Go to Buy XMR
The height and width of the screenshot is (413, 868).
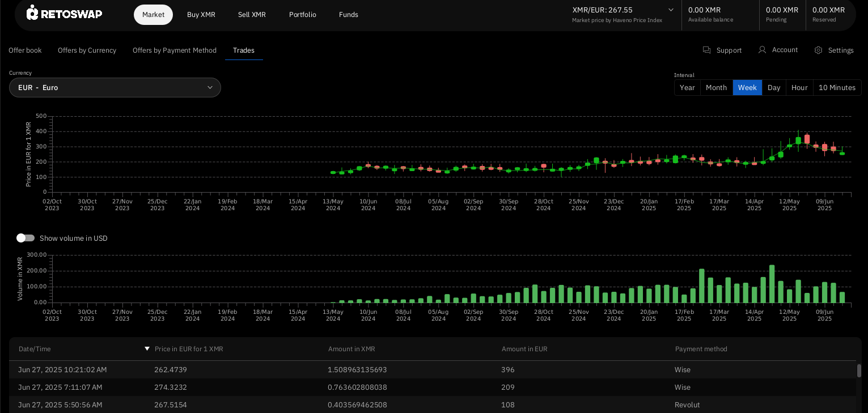tap(201, 15)
